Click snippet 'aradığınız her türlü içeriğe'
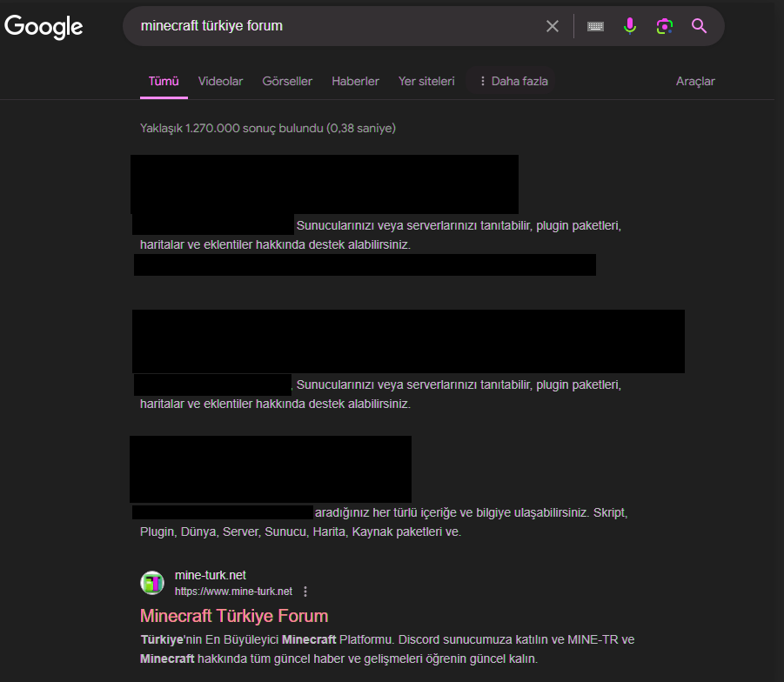Screen dimensions: 784x682 (x=471, y=512)
